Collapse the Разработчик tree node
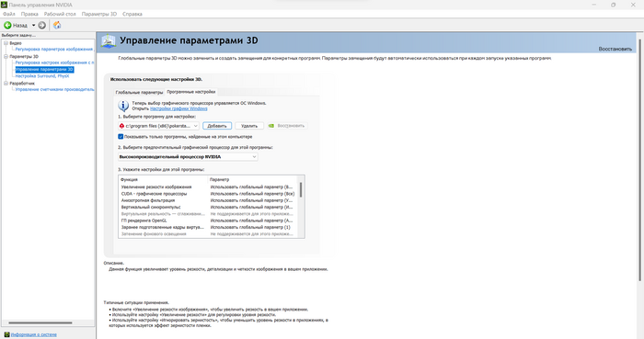The width and height of the screenshot is (644, 339). [6, 84]
